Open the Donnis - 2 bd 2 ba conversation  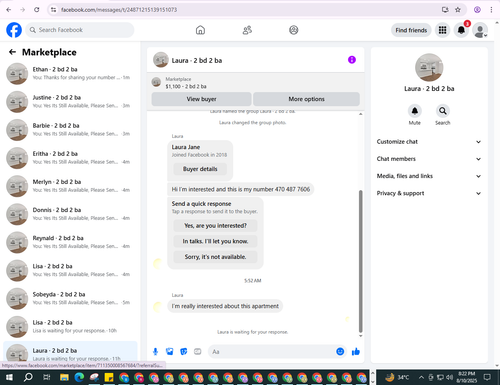pos(70,214)
